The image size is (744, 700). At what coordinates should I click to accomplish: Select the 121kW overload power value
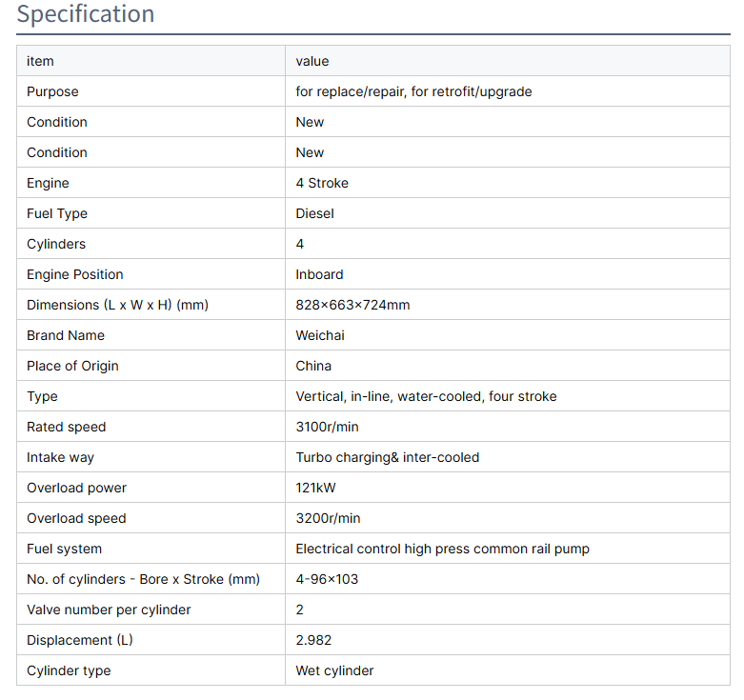(x=315, y=488)
